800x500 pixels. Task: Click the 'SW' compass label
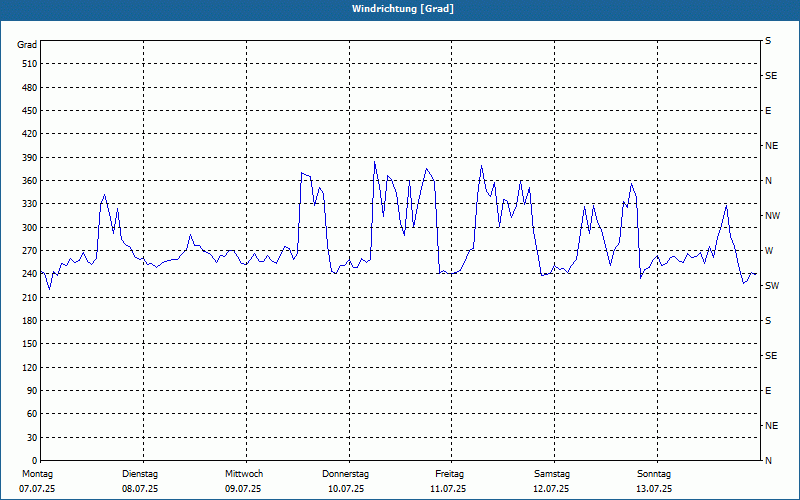pos(772,286)
